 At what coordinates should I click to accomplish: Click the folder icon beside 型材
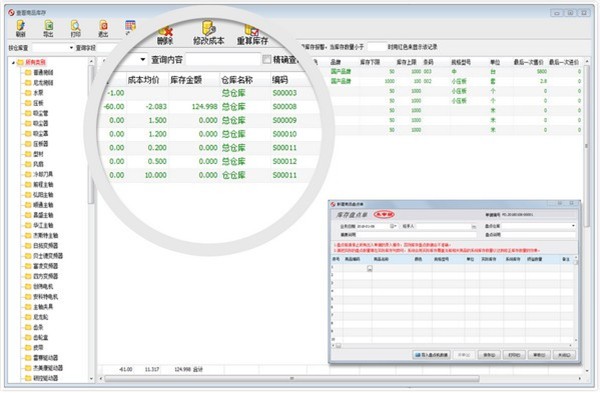point(28,154)
